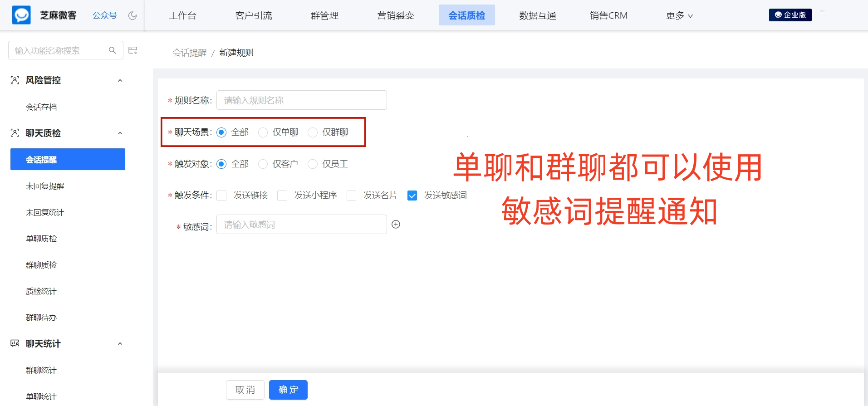Viewport: 868px width, 406px height.
Task: Select 全部 for 触发对象
Action: tap(221, 164)
